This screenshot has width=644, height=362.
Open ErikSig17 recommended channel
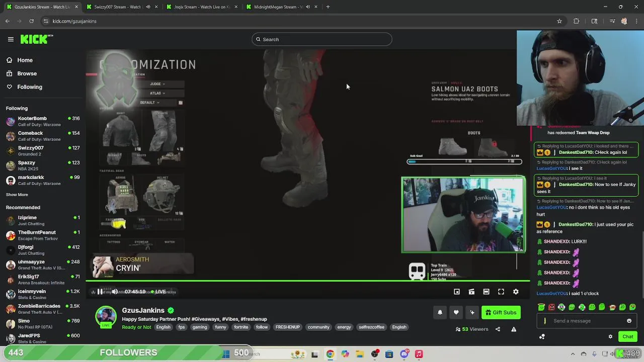[x=43, y=280]
